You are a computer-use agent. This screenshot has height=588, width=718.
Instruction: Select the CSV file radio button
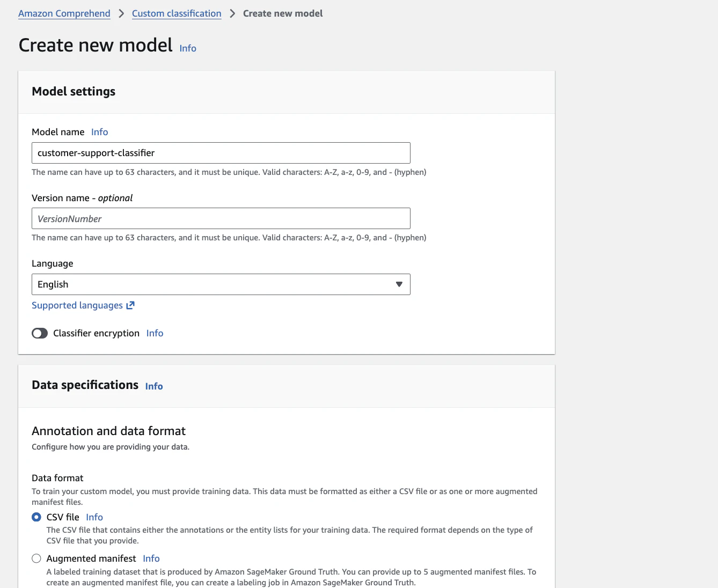pos(36,517)
